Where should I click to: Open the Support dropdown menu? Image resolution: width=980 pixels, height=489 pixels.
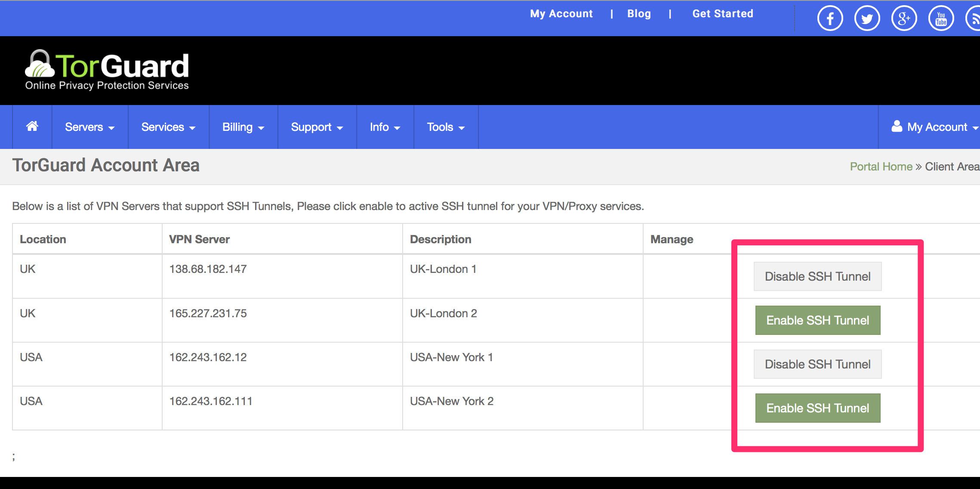point(317,127)
